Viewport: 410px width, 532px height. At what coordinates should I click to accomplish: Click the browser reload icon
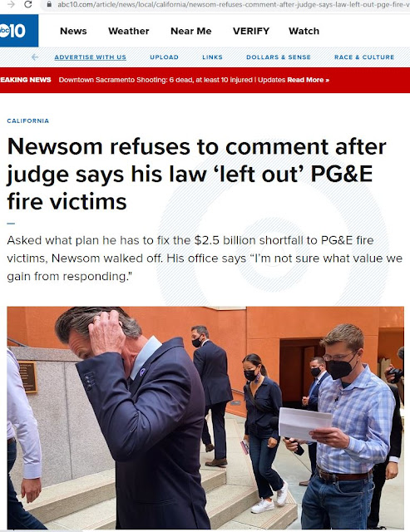coord(28,4)
